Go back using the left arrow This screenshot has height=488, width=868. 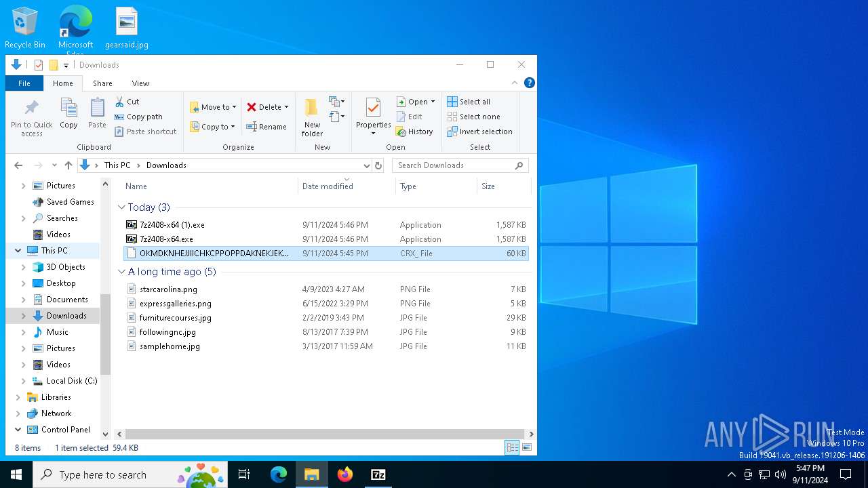[x=18, y=165]
